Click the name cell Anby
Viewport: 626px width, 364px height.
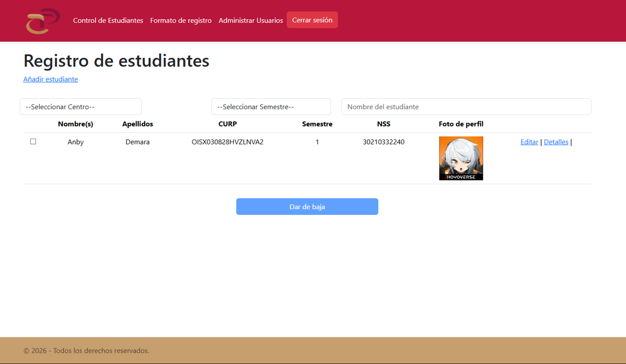point(76,142)
